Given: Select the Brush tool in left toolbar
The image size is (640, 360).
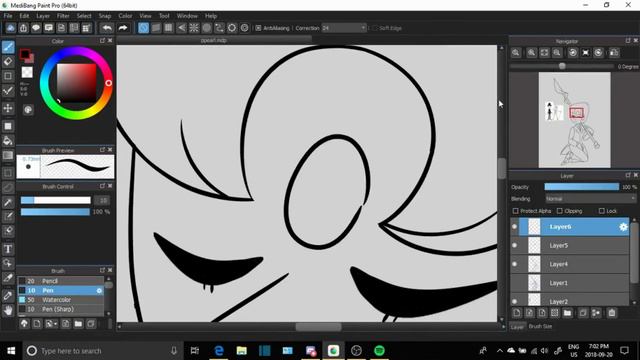Looking at the screenshot, I should click(8, 47).
